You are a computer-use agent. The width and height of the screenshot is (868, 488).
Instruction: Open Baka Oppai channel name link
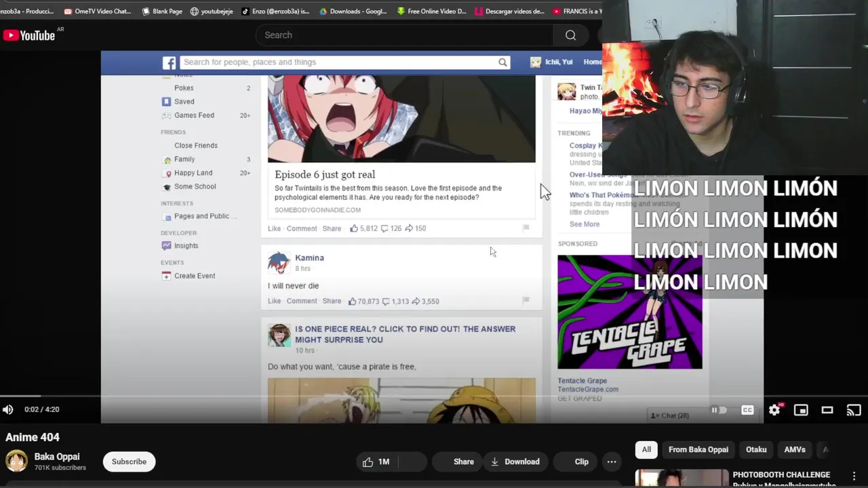pyautogui.click(x=57, y=457)
